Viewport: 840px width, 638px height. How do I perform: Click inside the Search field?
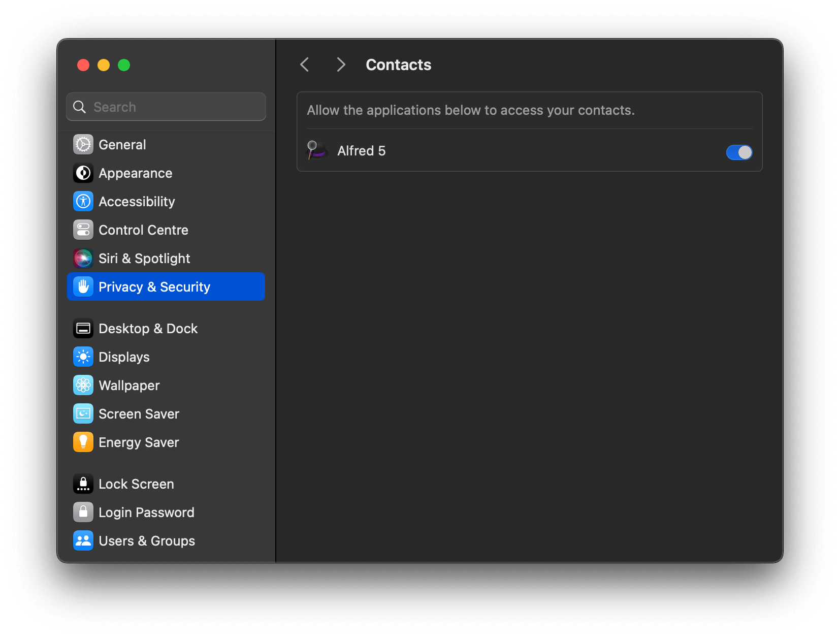[x=166, y=107]
